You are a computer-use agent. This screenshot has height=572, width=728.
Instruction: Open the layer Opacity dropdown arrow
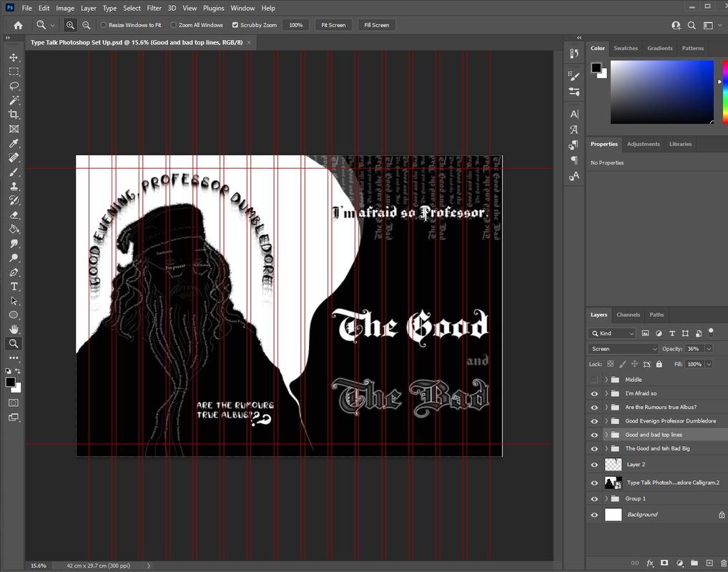pyautogui.click(x=709, y=349)
